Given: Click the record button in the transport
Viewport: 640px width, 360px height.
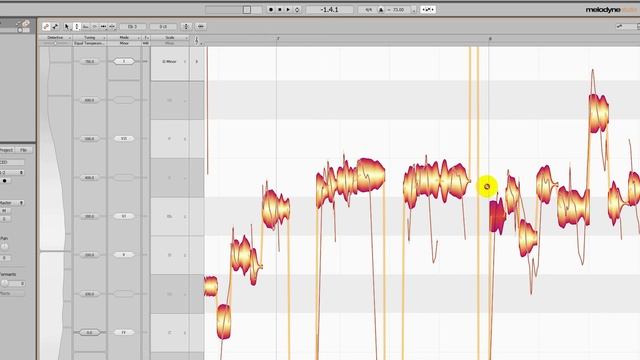Looking at the screenshot, I should [x=271, y=9].
